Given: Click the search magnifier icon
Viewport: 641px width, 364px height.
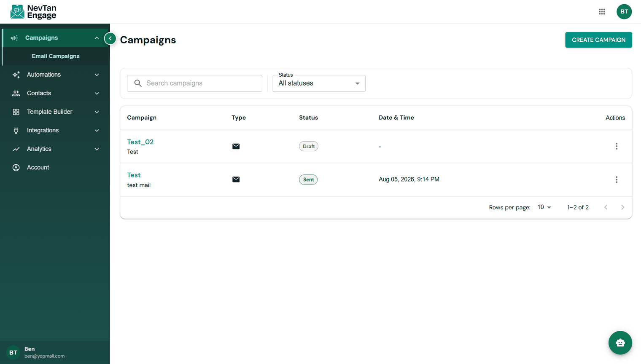Looking at the screenshot, I should tap(138, 83).
